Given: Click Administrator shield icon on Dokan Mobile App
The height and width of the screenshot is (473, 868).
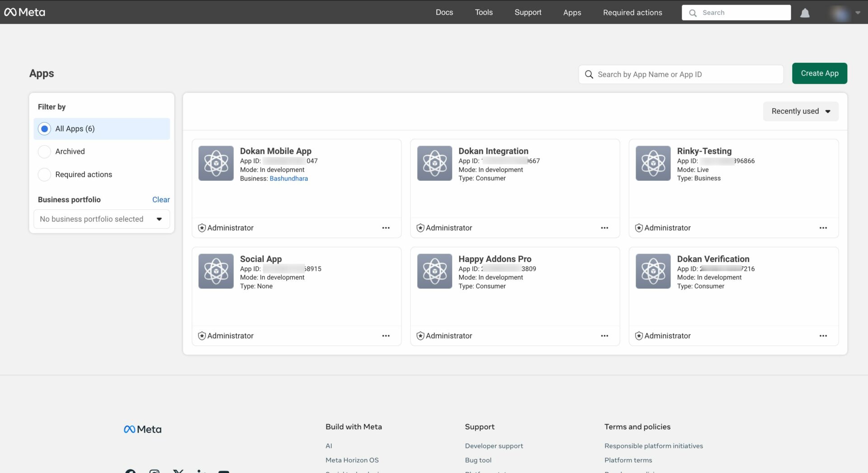Looking at the screenshot, I should coord(202,228).
